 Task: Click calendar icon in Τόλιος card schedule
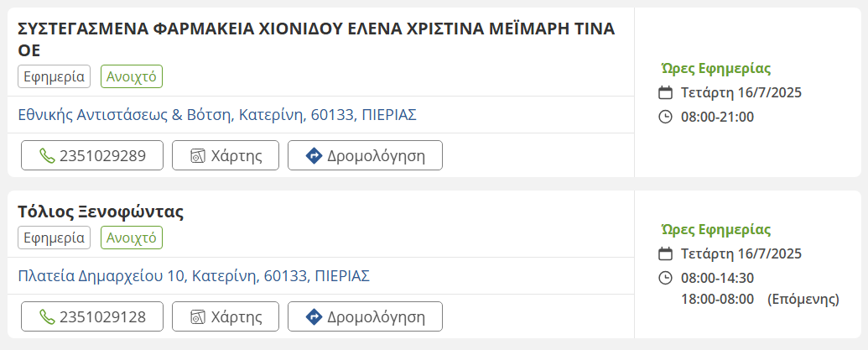(666, 253)
